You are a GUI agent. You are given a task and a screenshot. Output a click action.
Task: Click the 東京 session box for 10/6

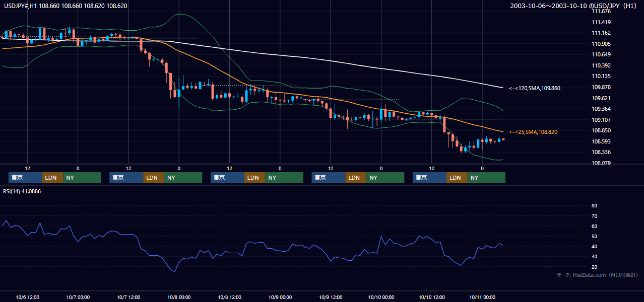click(26, 178)
